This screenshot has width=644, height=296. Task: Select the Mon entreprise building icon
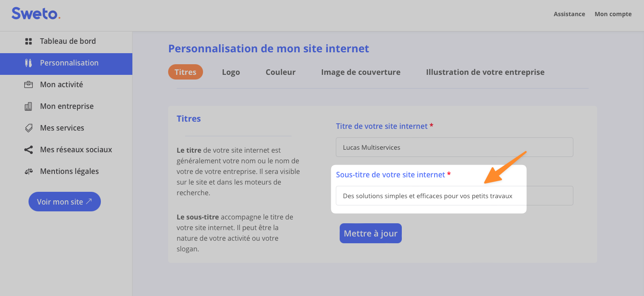pos(29,106)
